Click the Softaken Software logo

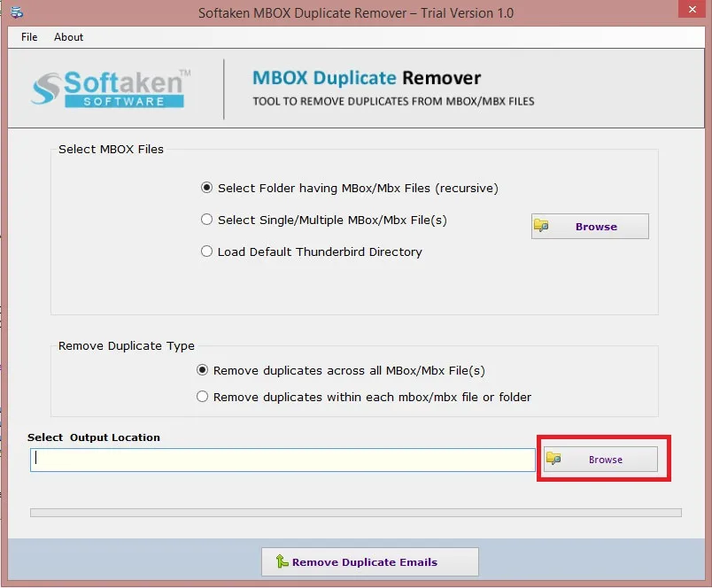(111, 88)
